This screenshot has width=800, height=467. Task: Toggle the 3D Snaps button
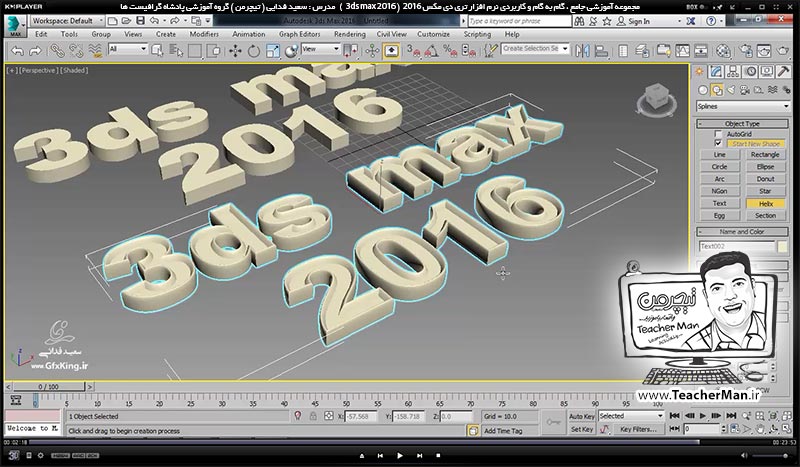[413, 51]
